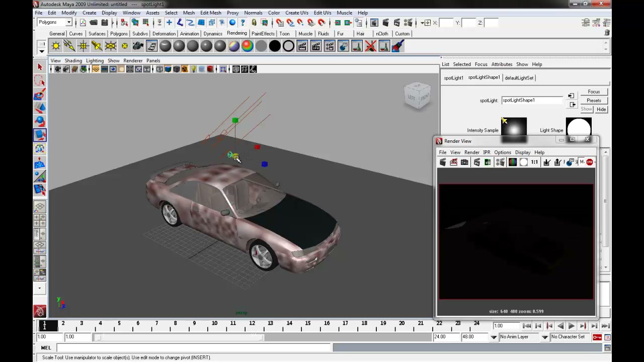Select the highlighted Scale Tool in toolbox

[x=40, y=135]
